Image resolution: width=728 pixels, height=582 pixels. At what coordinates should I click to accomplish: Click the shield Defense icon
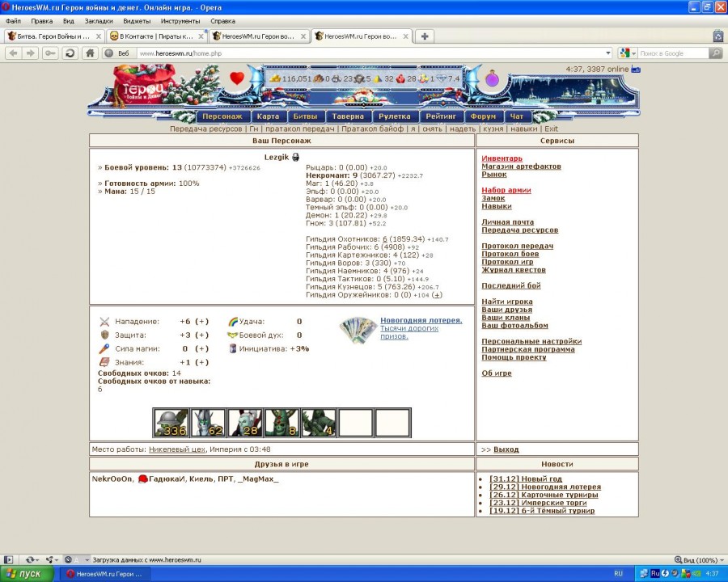click(104, 335)
